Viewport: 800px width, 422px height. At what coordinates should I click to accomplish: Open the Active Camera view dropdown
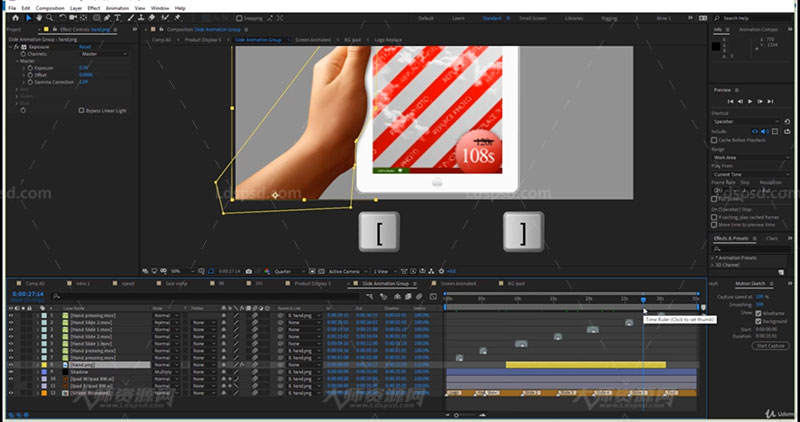click(348, 271)
